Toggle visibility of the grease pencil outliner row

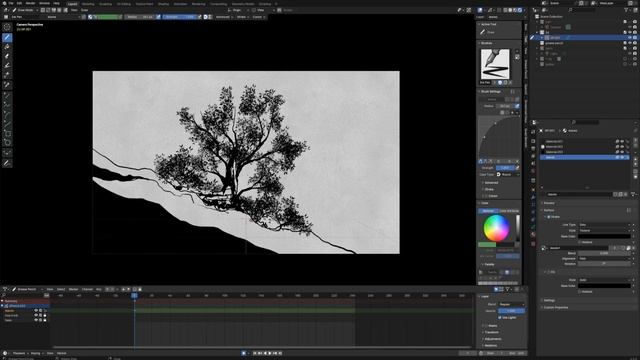click(x=630, y=43)
